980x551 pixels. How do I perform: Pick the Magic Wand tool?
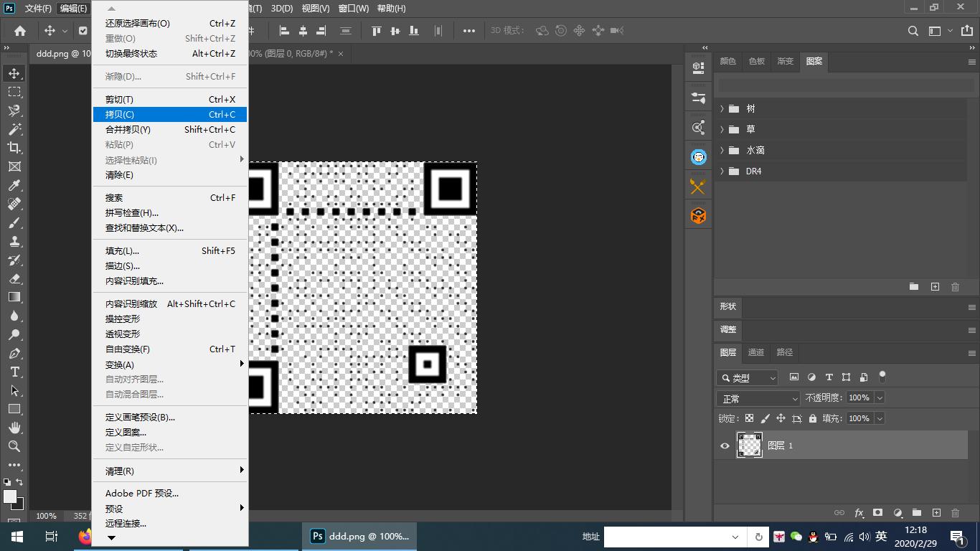click(14, 129)
